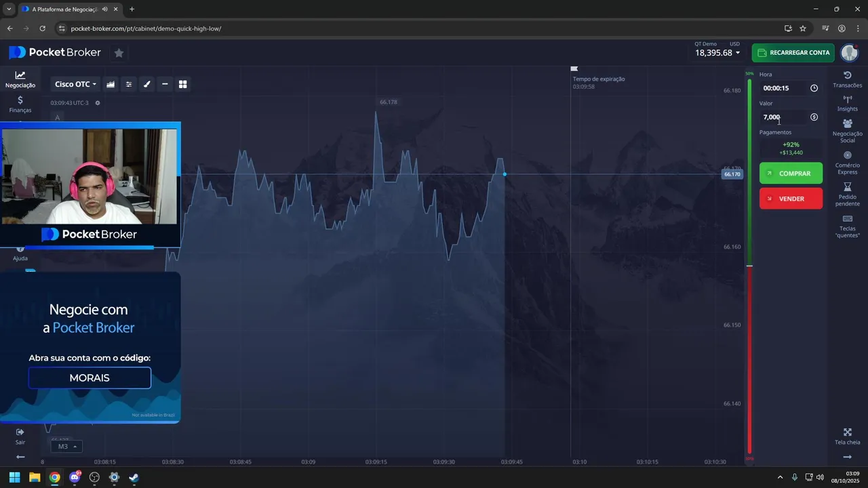Click the 66.170 current price label
The width and height of the screenshot is (868, 488).
click(732, 174)
